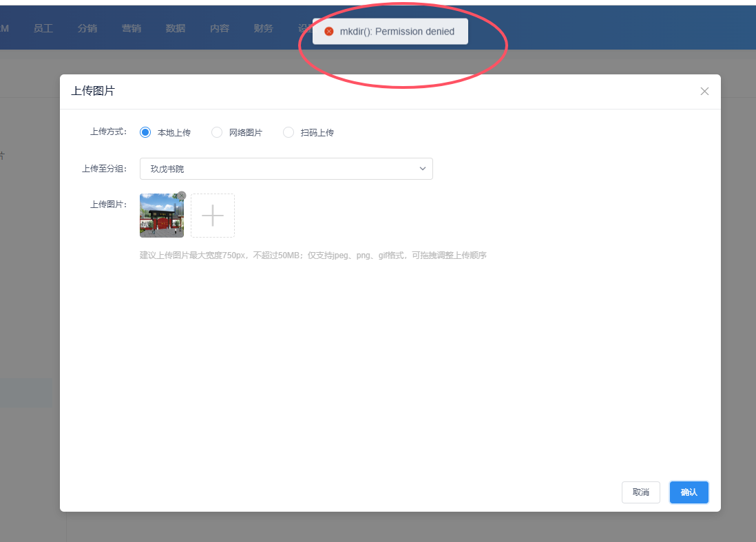Click the chevron arrow in group selector
The width and height of the screenshot is (756, 542).
[x=423, y=169]
